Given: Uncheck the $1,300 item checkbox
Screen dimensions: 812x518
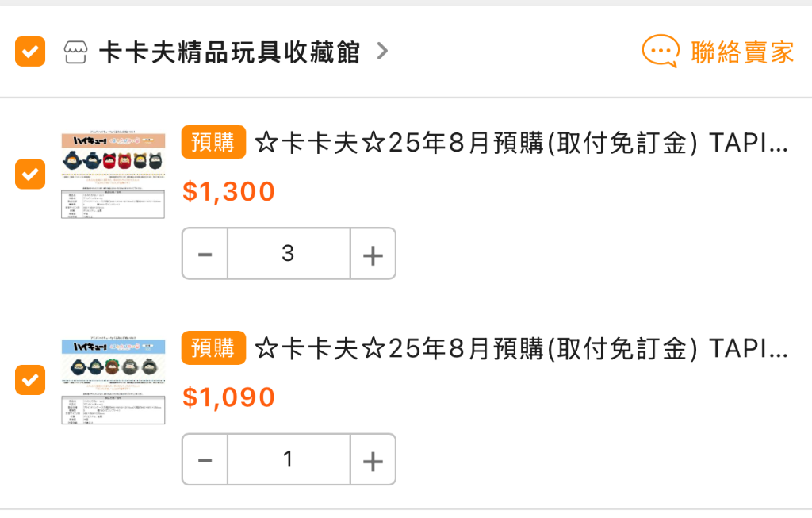Looking at the screenshot, I should [30, 174].
